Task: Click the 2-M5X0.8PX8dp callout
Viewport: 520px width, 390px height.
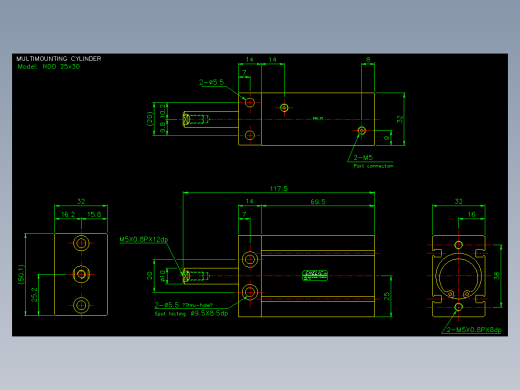Action: (474, 330)
